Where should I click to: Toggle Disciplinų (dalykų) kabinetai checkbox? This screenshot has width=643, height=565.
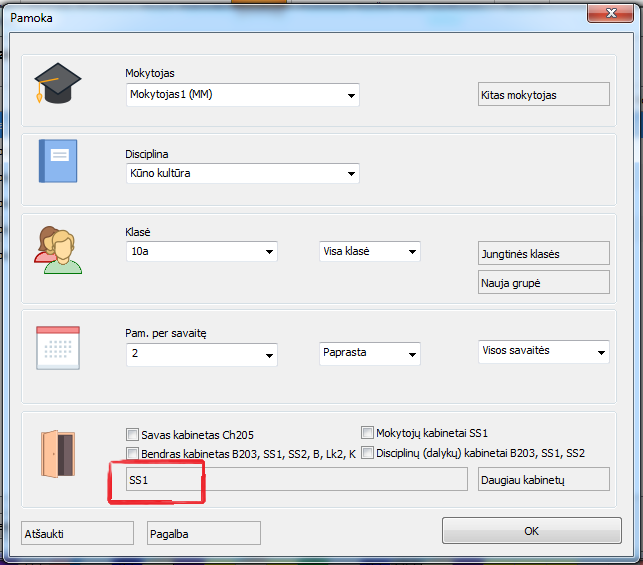(x=367, y=453)
